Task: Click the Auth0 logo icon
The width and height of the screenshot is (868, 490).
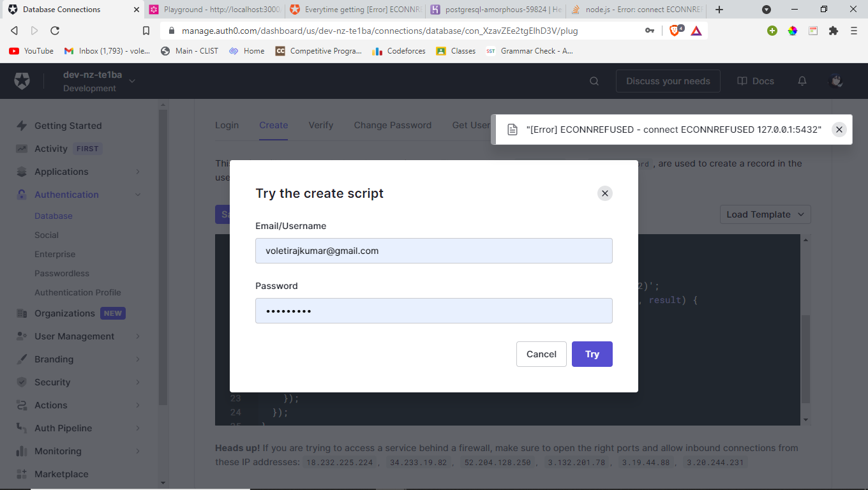Action: [22, 81]
